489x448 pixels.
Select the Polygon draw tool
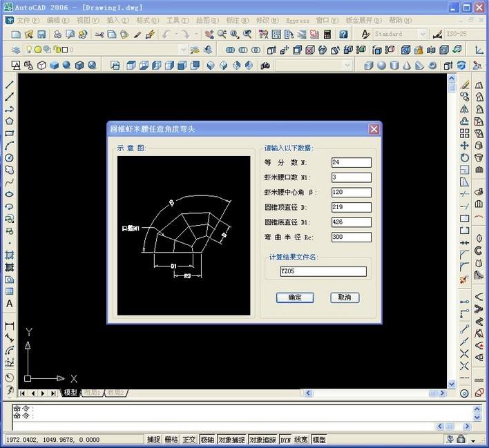tap(10, 121)
